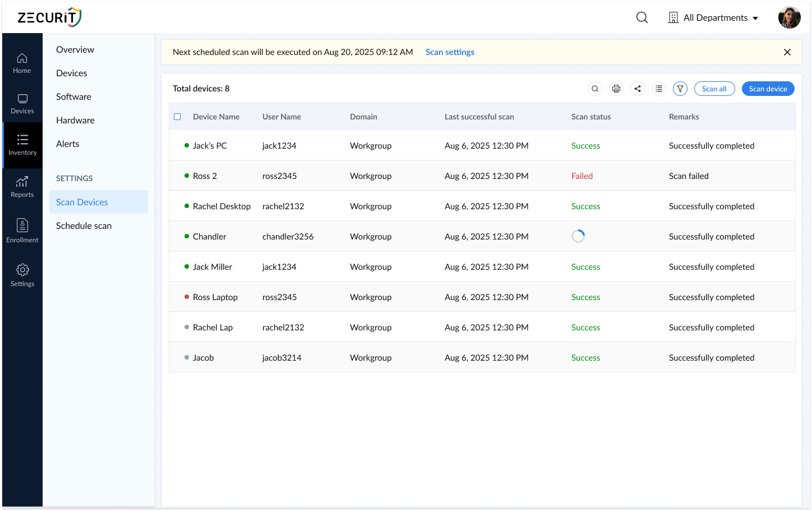Open the column list view icon
Viewport: 812px width, 511px height.
click(659, 89)
